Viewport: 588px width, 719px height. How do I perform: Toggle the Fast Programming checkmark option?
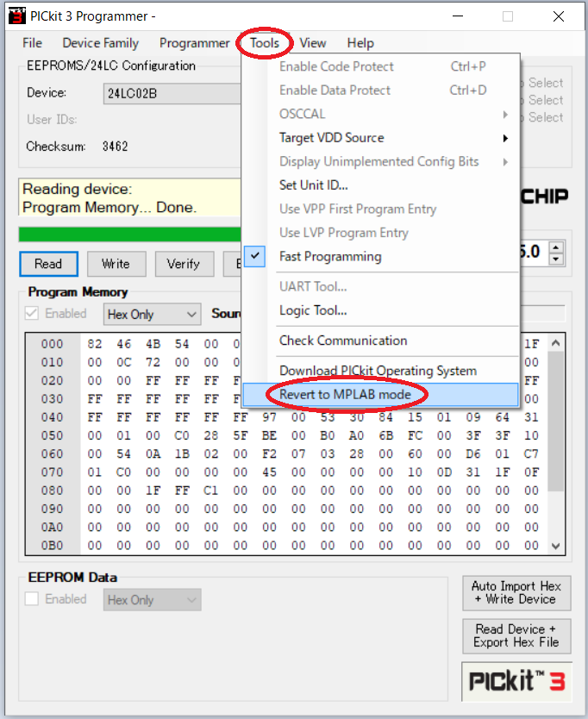click(330, 257)
